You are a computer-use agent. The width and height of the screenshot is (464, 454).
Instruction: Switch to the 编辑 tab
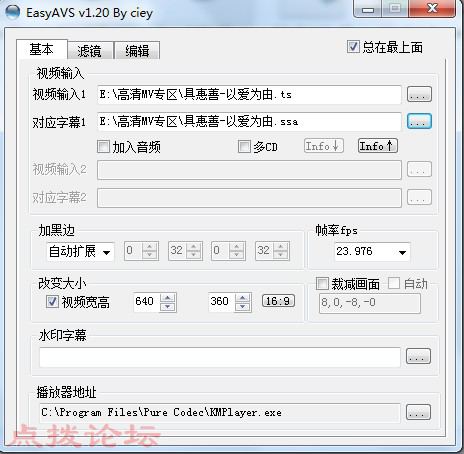tap(137, 51)
